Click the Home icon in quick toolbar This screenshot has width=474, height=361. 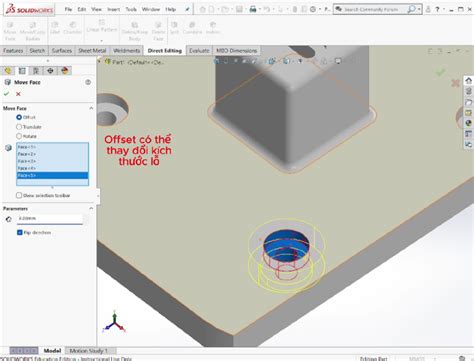pyautogui.click(x=202, y=9)
